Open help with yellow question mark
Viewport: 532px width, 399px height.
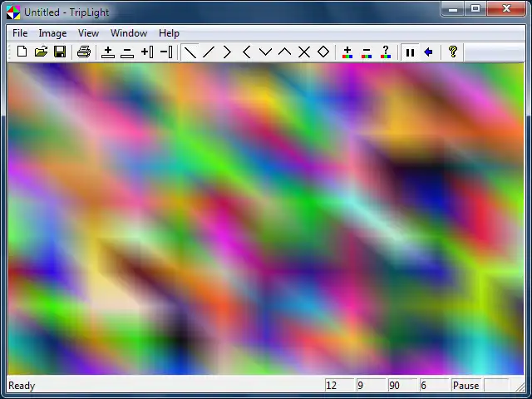click(x=452, y=52)
